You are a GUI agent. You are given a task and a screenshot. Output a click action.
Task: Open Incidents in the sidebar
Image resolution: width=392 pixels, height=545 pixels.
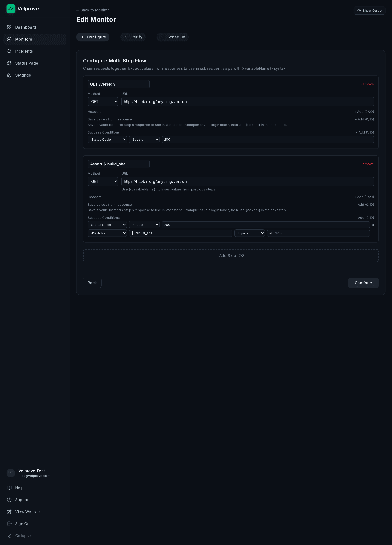[35, 51]
